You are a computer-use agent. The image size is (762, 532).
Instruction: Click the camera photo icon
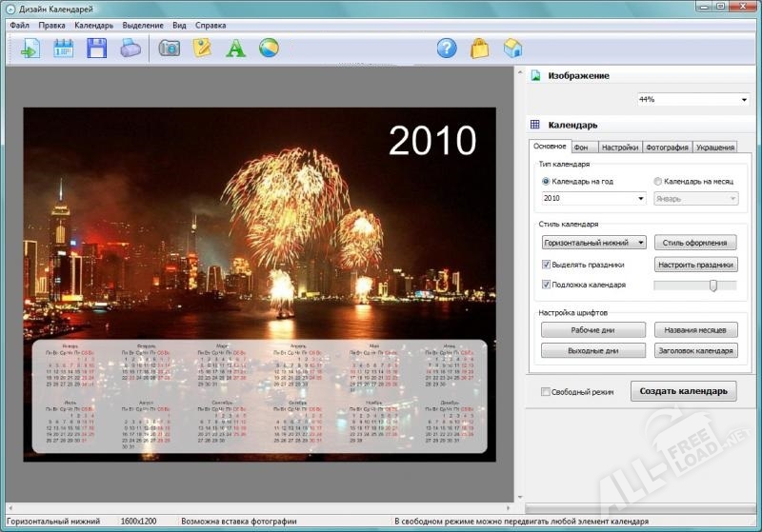(x=170, y=49)
